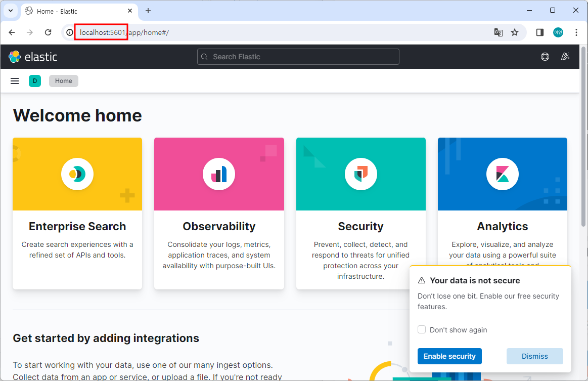Click the browser address bar URL
Image resolution: width=588 pixels, height=381 pixels.
click(124, 32)
